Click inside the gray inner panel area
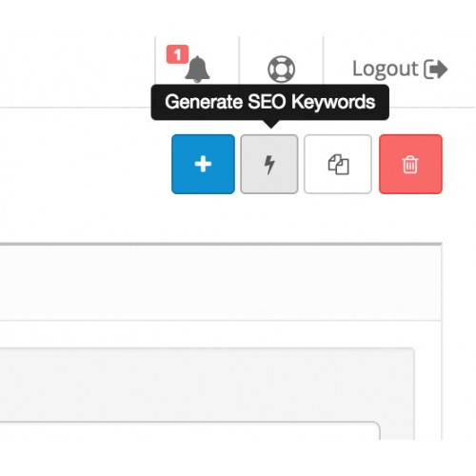 (x=207, y=384)
